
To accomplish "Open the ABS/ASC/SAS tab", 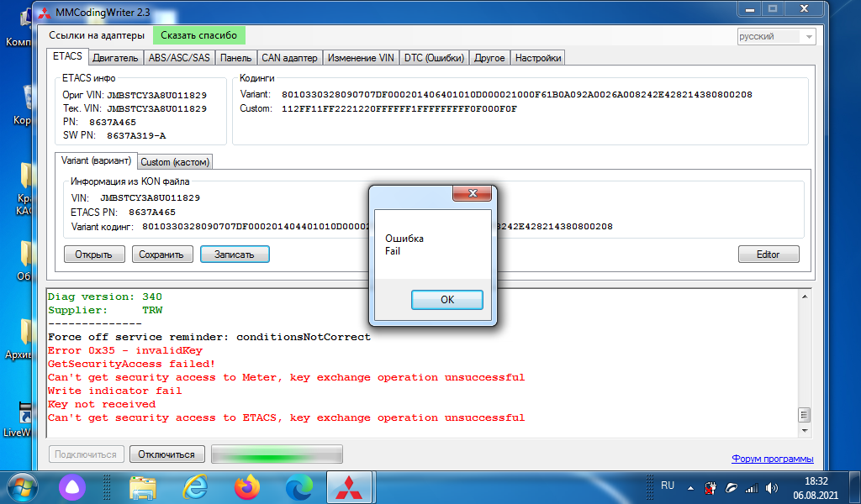I will pos(179,58).
